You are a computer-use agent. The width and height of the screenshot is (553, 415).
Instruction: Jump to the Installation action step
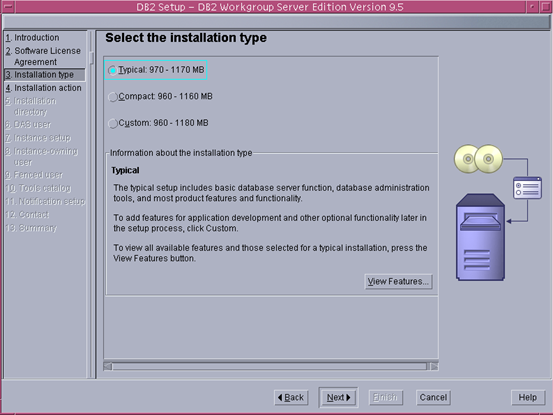pyautogui.click(x=43, y=88)
